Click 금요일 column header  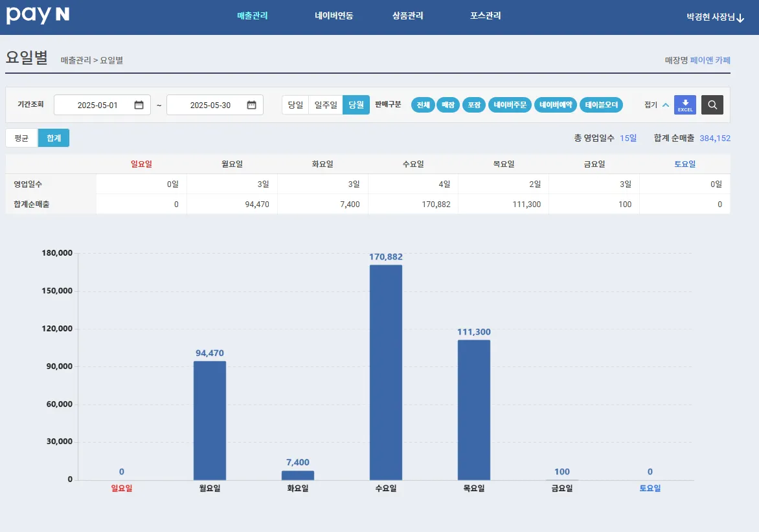[x=595, y=164]
